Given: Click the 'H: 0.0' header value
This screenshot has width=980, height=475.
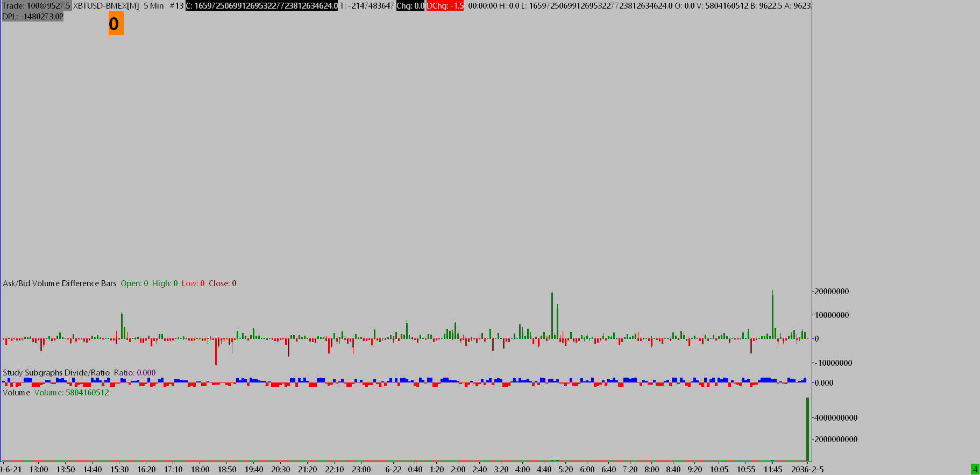Looking at the screenshot, I should coord(509,5).
